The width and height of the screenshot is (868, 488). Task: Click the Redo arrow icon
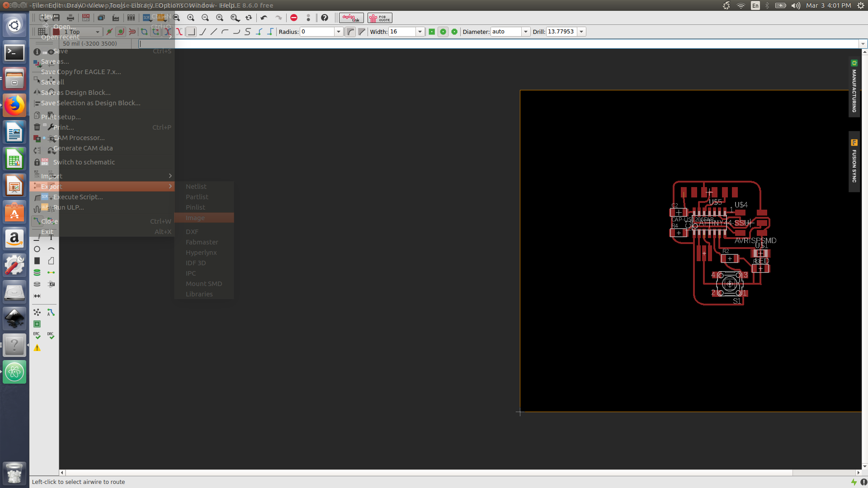pyautogui.click(x=278, y=18)
